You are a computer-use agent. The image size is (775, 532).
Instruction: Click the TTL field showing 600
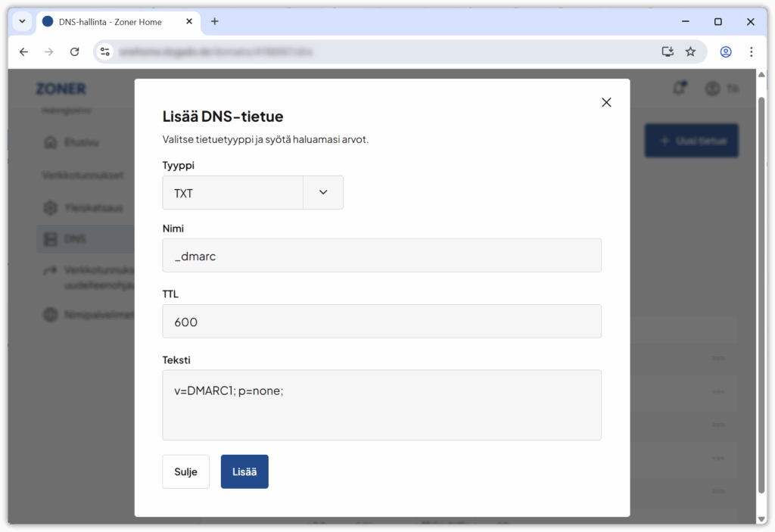pyautogui.click(x=381, y=322)
